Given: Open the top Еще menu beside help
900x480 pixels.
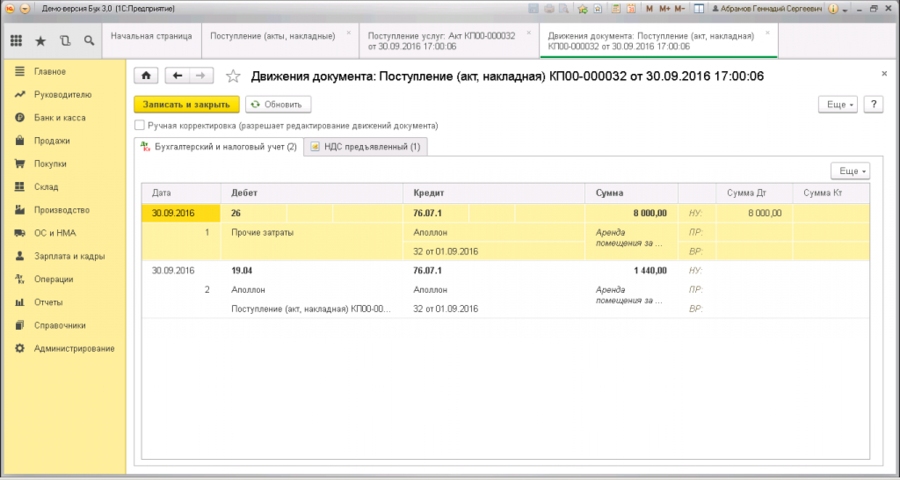Looking at the screenshot, I should click(837, 104).
